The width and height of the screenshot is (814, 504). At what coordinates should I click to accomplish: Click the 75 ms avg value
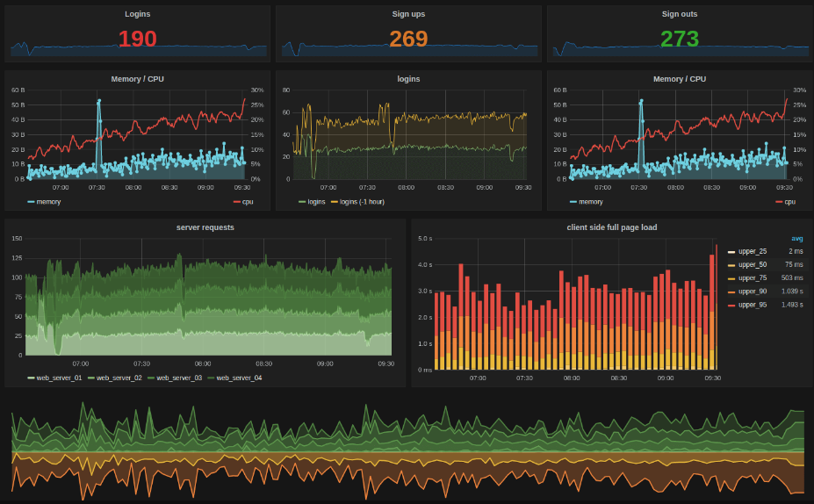pos(795,264)
